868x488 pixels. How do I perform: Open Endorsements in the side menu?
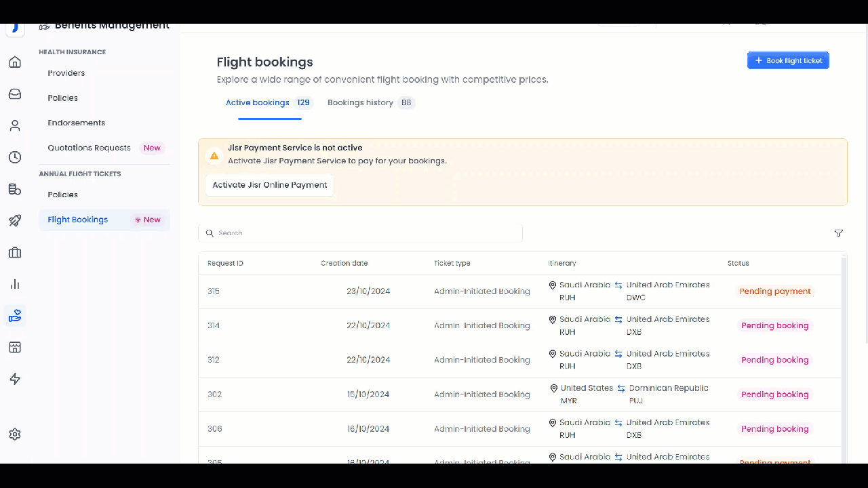(x=76, y=123)
